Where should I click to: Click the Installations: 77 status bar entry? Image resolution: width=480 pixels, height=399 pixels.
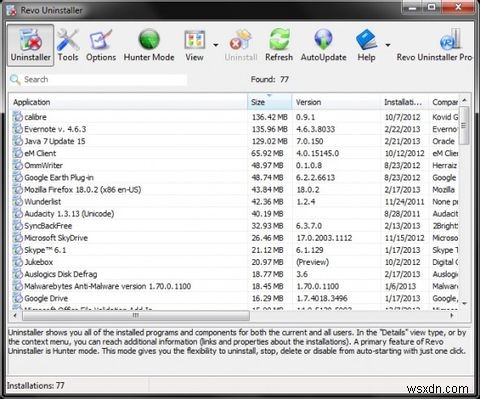[36, 386]
